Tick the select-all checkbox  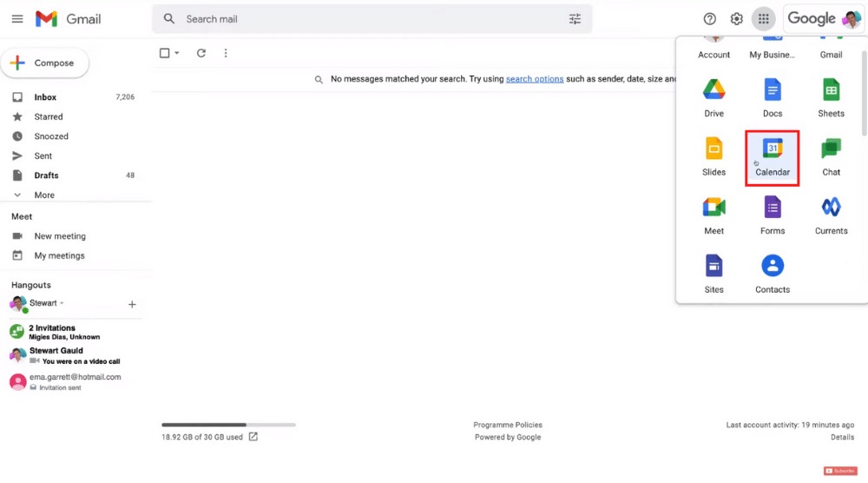164,53
